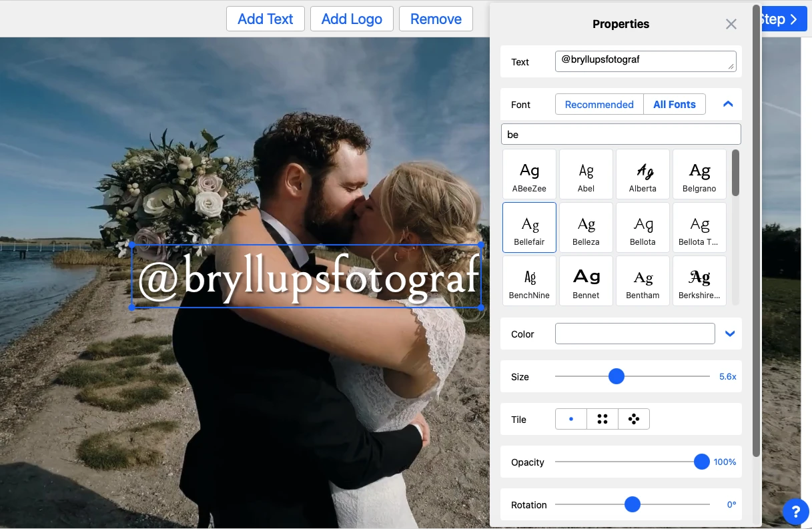The image size is (812, 529).
Task: Choose the single-dot Tile mode
Action: pyautogui.click(x=570, y=418)
